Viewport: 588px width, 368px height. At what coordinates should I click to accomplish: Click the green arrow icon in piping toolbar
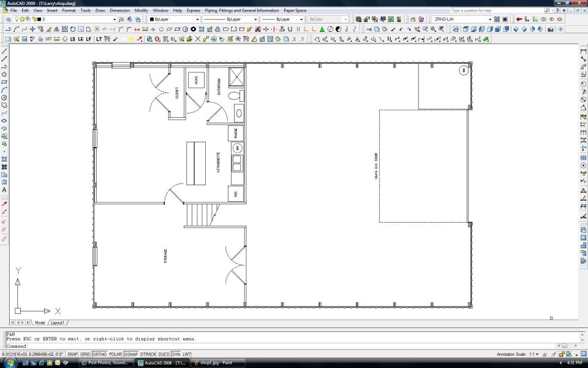pos(486,39)
